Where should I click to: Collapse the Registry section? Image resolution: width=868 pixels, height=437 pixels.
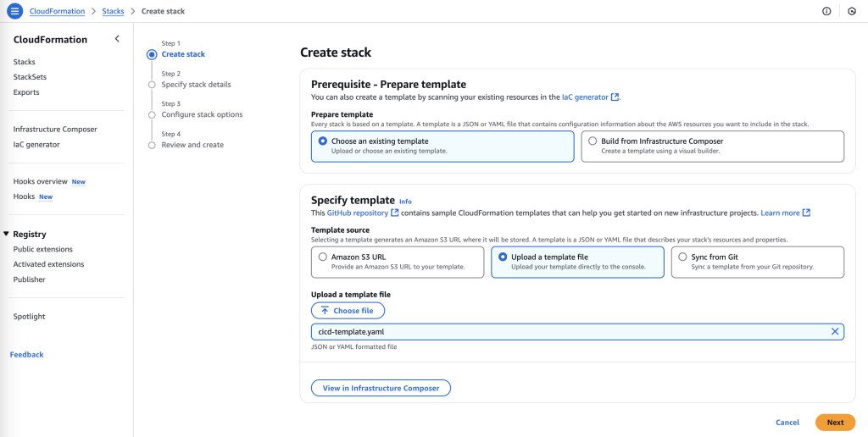(x=7, y=234)
